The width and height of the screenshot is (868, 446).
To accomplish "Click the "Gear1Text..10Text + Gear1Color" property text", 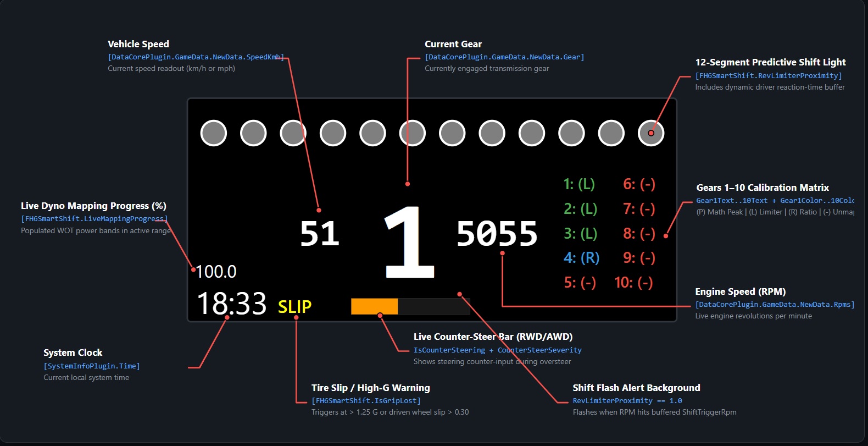I will [x=775, y=201].
